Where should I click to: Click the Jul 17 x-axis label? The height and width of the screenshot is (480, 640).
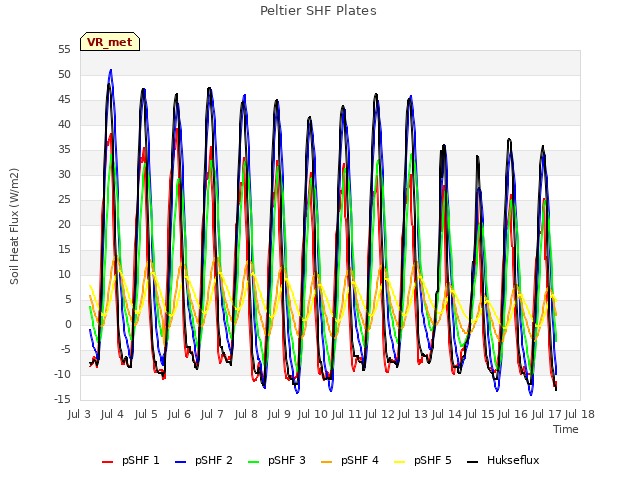click(x=547, y=414)
